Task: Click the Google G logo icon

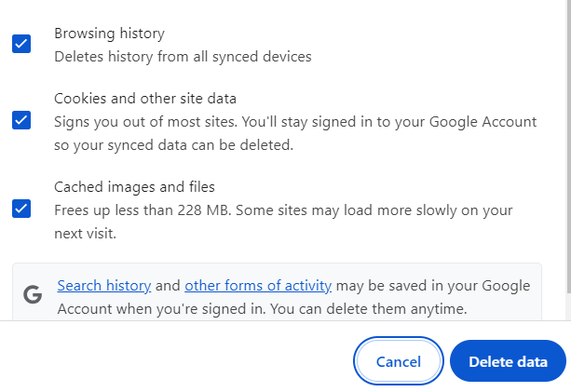Action: pos(33,294)
